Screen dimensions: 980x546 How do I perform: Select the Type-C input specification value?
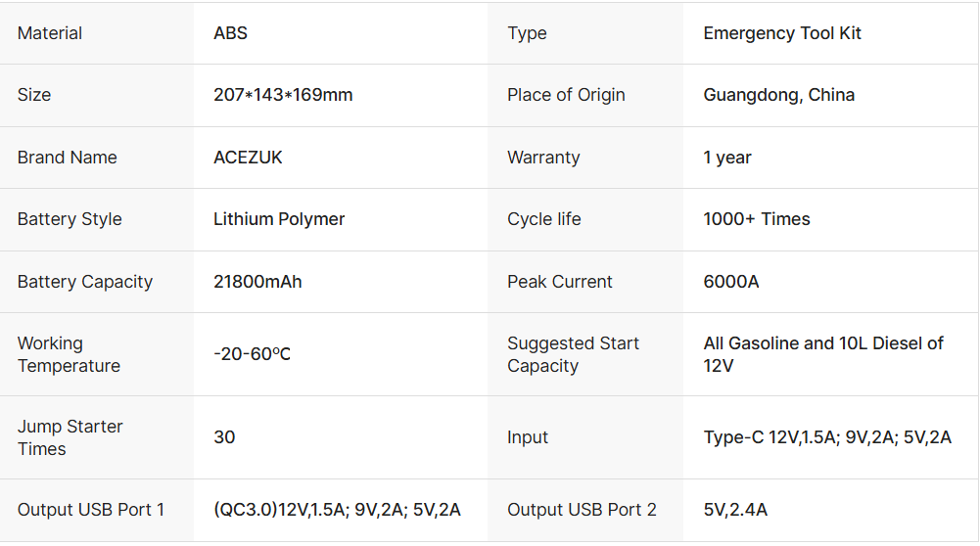tap(827, 437)
